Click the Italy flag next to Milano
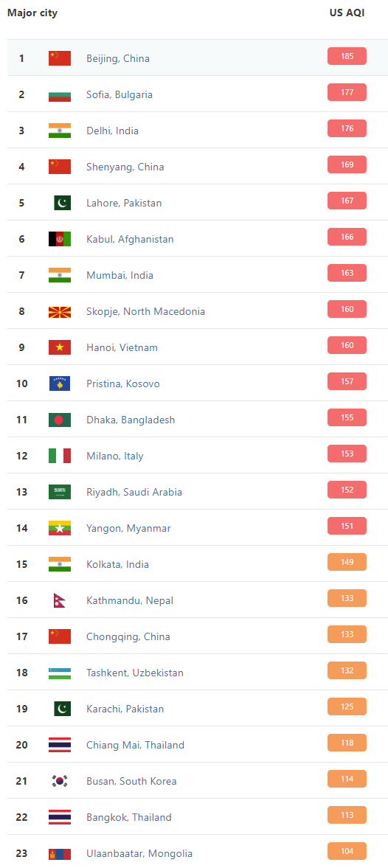388x868 pixels. click(59, 456)
